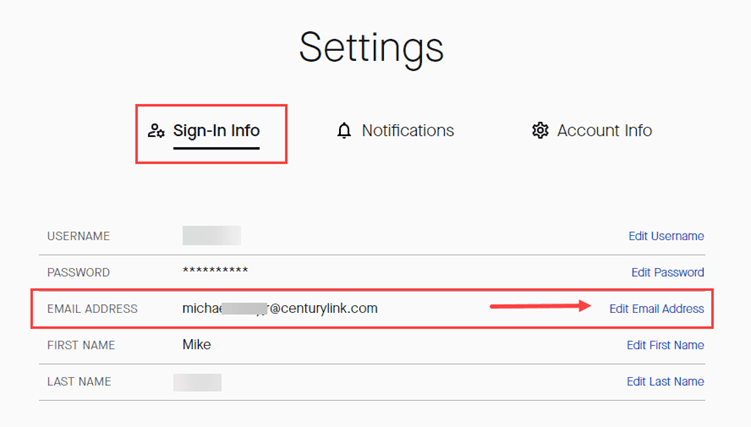This screenshot has height=427, width=751.
Task: Click the Notifications bell icon
Action: click(x=344, y=131)
